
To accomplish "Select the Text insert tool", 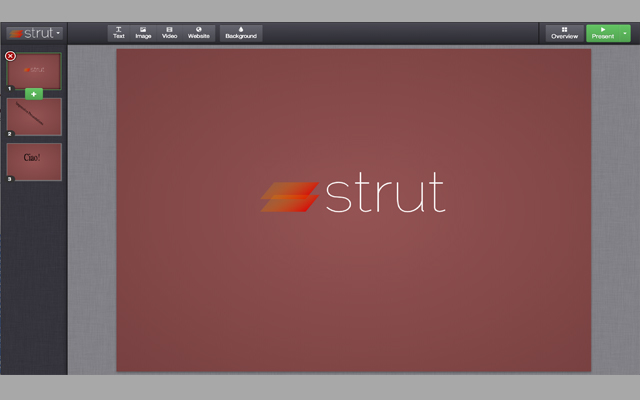I will [x=119, y=33].
